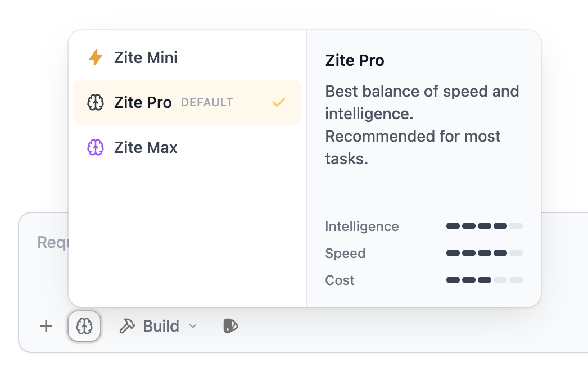Screen dimensions: 588x371
Task: Click the purple Zite Max brain icon
Action: (x=96, y=147)
